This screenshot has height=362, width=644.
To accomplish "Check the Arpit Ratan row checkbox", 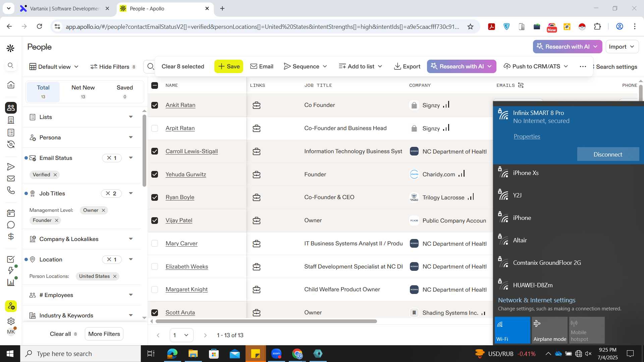I will [x=155, y=128].
